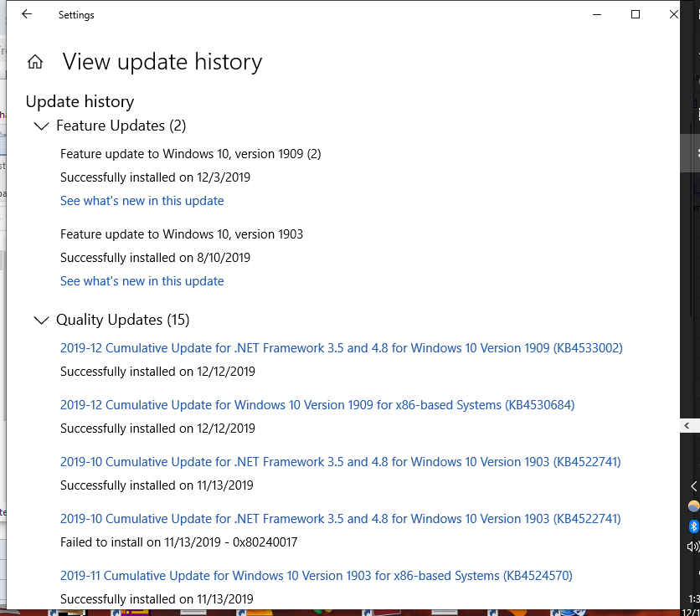The height and width of the screenshot is (616, 700).
Task: Open KB4530684 cumulative update link
Action: (x=317, y=405)
